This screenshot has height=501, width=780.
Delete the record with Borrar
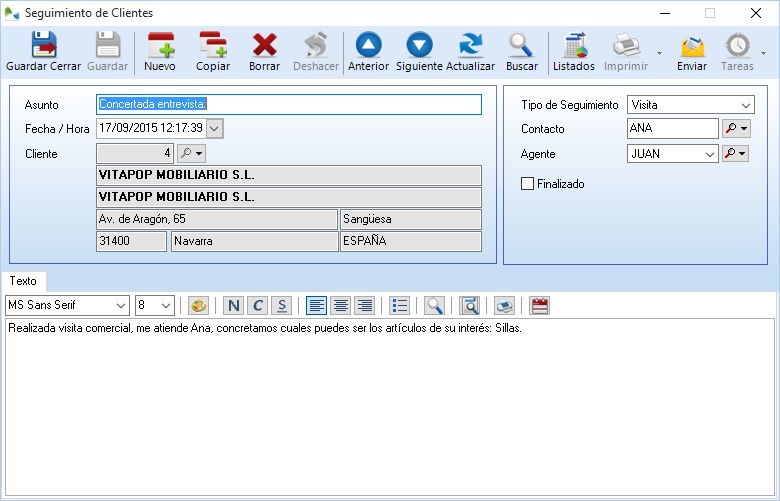264,52
